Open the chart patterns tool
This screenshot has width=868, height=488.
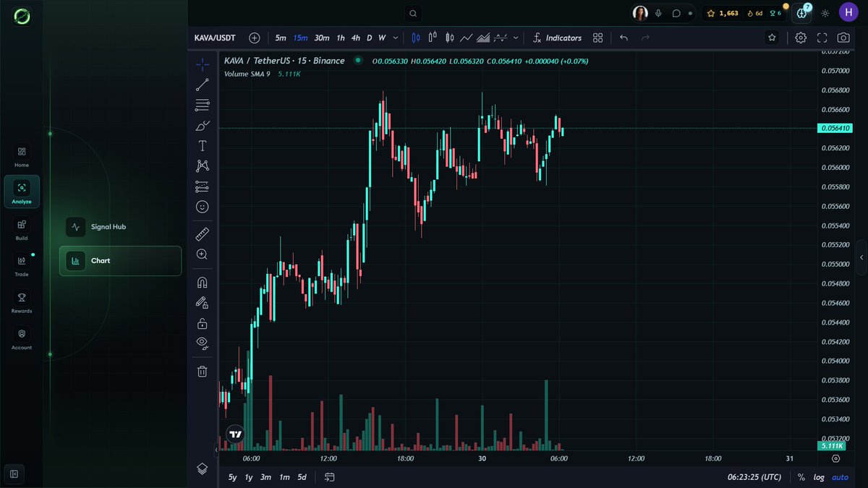point(203,166)
